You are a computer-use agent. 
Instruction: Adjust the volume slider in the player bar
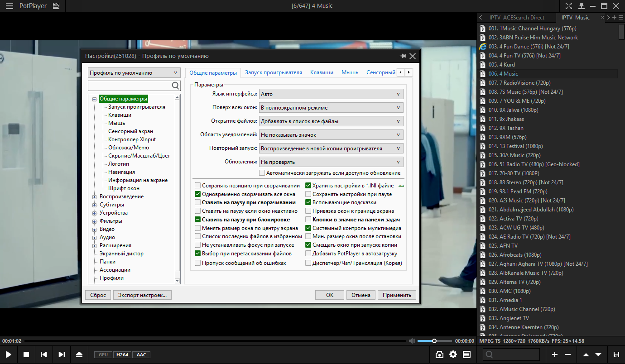tap(434, 341)
